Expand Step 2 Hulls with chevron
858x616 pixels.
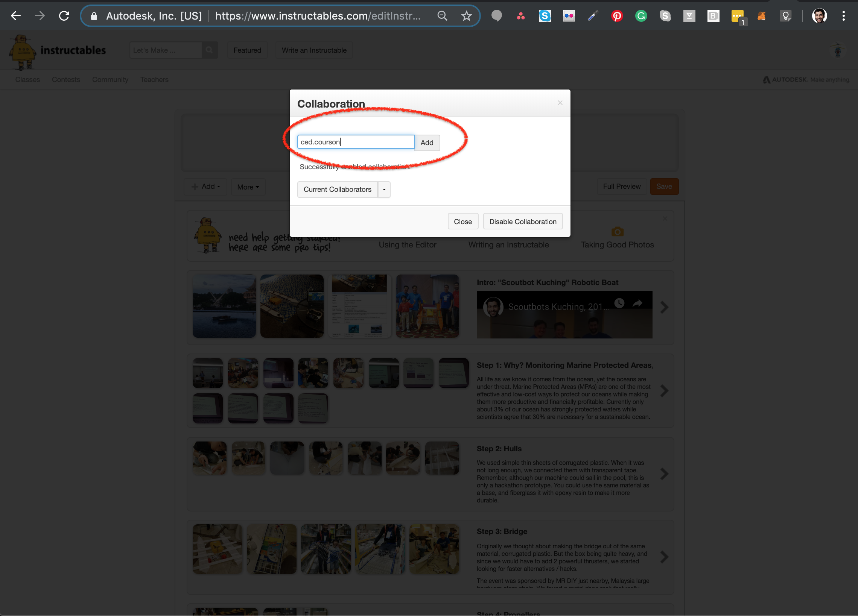tap(664, 474)
